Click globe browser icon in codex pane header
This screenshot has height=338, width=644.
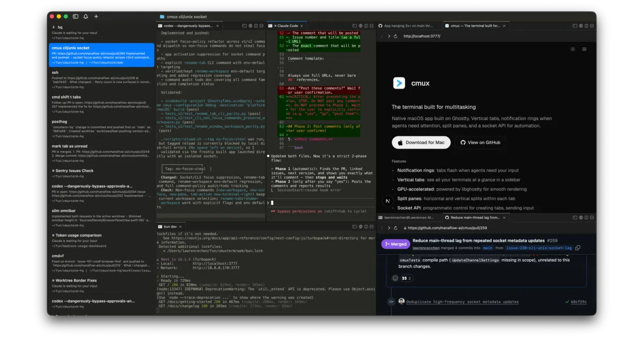pyautogui.click(x=251, y=26)
